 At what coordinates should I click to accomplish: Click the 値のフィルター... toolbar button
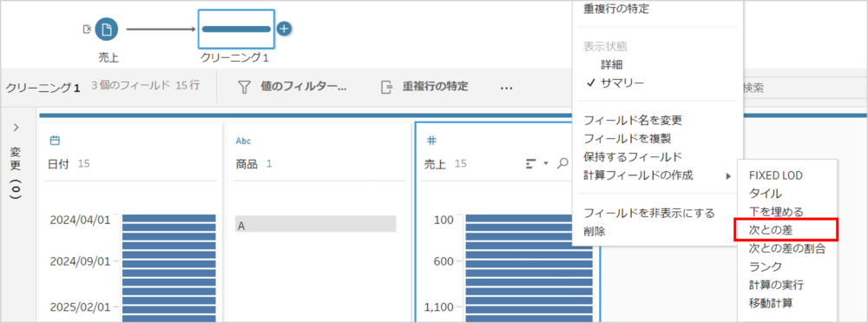point(292,87)
